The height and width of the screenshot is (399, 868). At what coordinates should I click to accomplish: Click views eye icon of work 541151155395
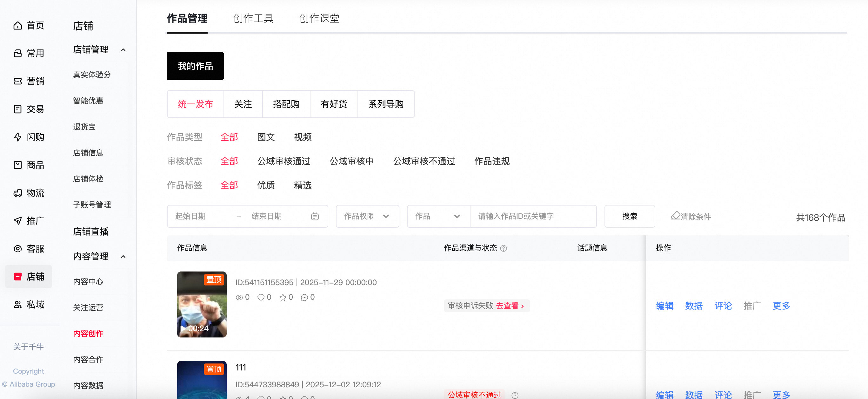(x=239, y=298)
